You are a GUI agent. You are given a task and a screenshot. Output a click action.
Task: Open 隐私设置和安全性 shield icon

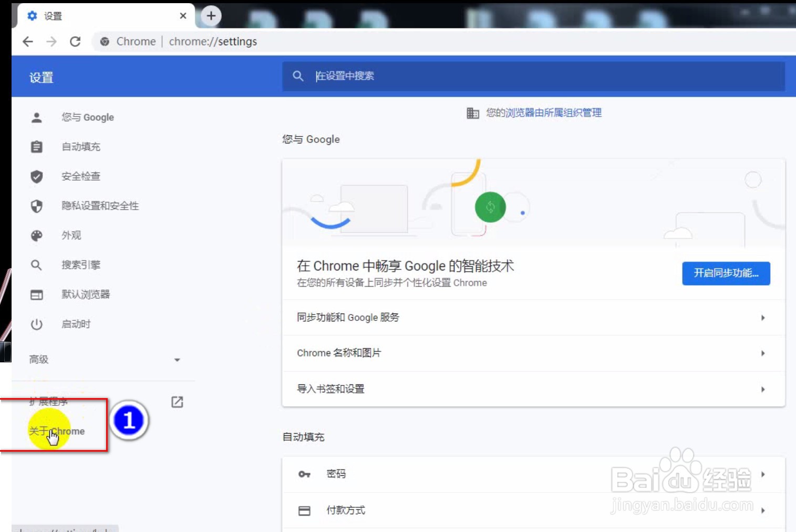point(36,206)
